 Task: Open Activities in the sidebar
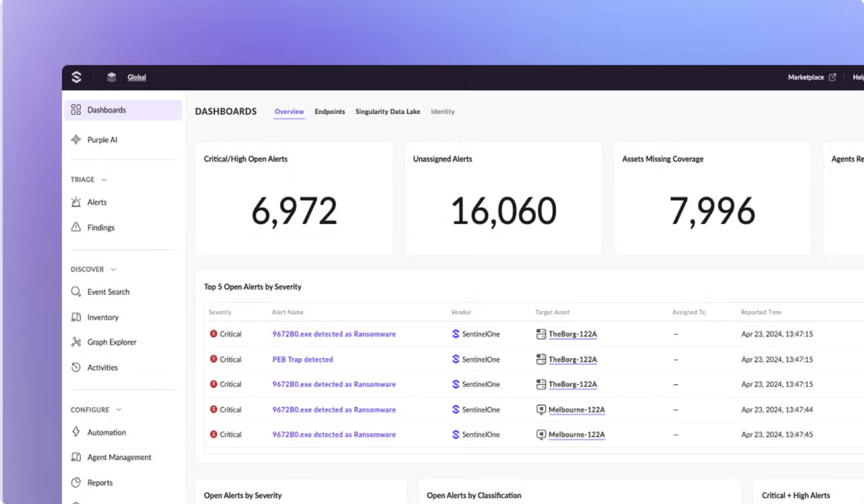103,367
